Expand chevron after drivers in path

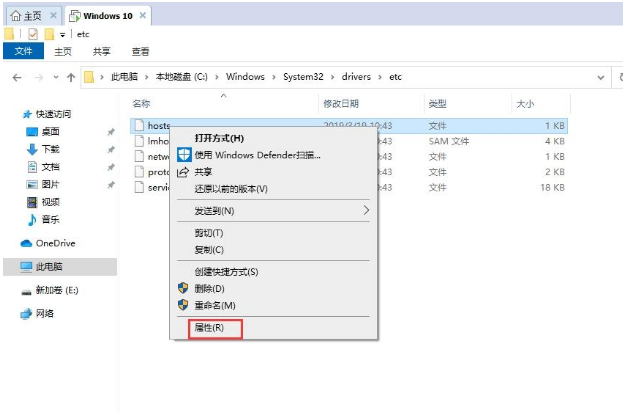(x=380, y=77)
